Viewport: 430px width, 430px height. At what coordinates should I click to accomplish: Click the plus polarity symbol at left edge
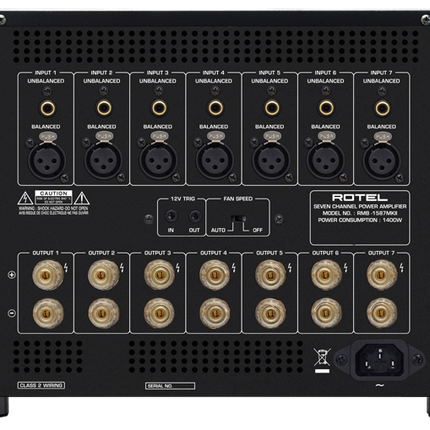12,275
